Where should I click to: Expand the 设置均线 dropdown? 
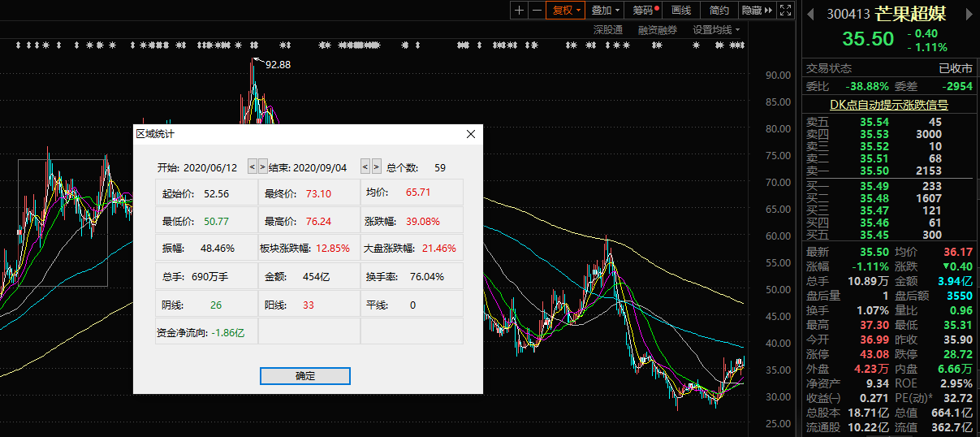click(x=716, y=30)
